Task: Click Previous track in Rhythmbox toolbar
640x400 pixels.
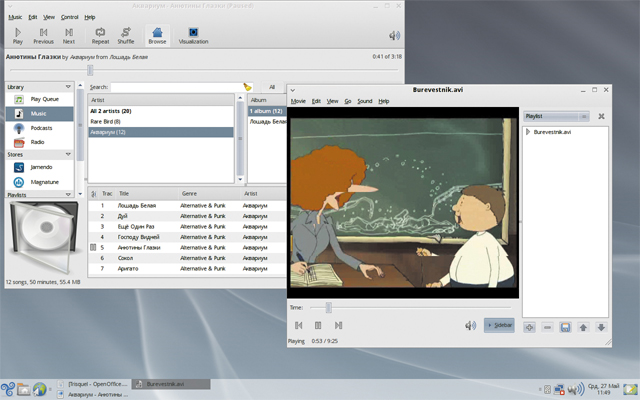Action: pos(43,36)
